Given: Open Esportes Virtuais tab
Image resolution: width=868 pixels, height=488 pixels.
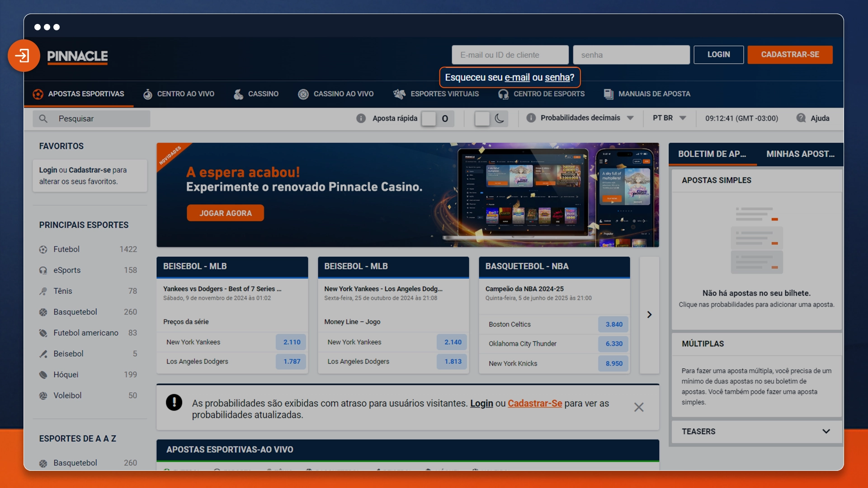Looking at the screenshot, I should pyautogui.click(x=436, y=94).
